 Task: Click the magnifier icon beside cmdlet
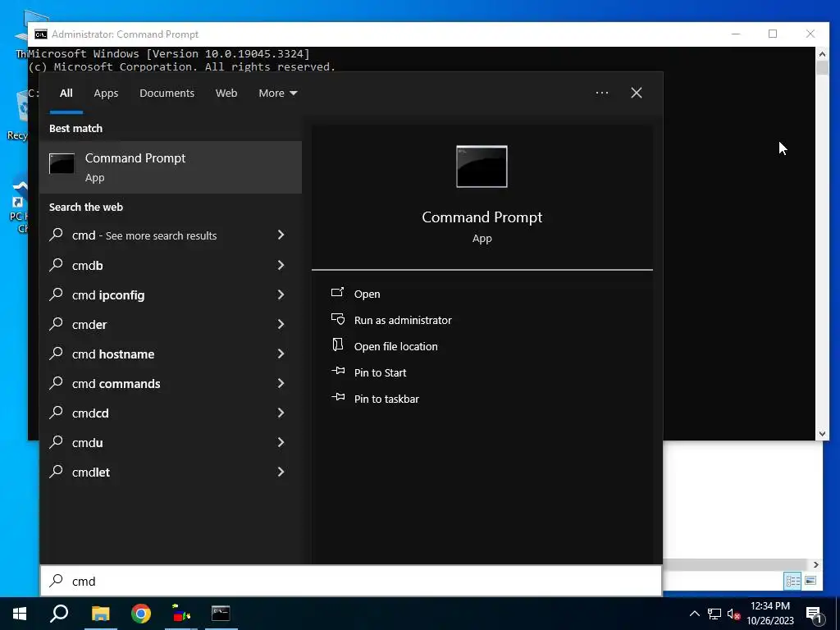[57, 470]
